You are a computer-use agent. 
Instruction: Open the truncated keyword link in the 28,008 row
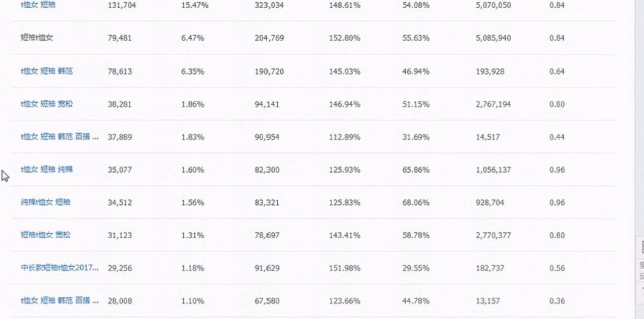60,301
